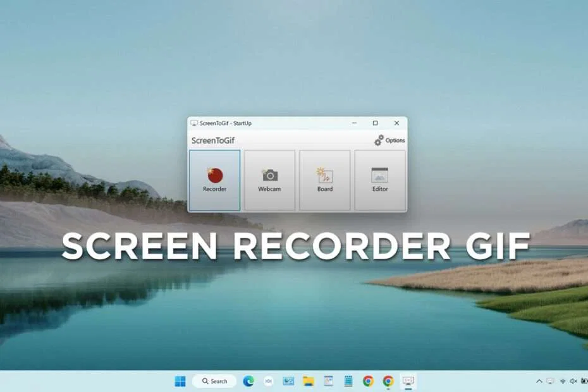Viewport: 588px width, 392px height.
Task: Launch the Recorder tool in ScreenToGif
Action: (214, 179)
